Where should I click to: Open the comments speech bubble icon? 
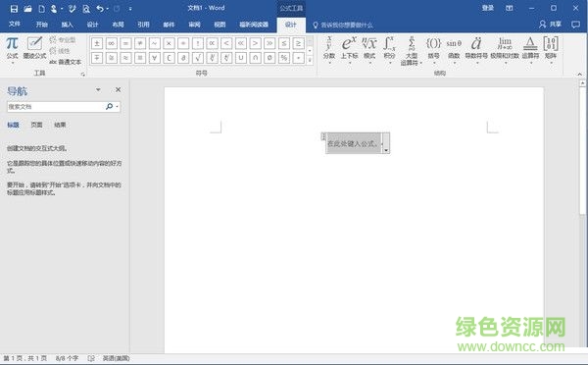(575, 25)
